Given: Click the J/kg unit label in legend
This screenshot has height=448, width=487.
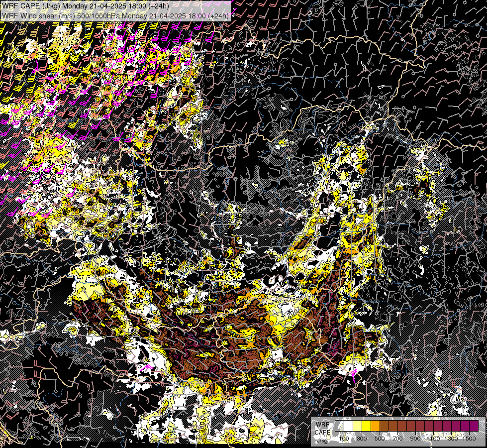Looking at the screenshot, I should click(322, 441).
